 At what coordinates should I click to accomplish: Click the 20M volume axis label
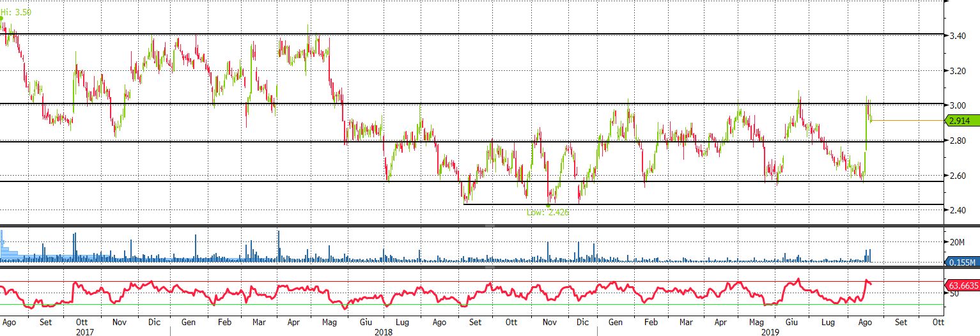point(957,241)
